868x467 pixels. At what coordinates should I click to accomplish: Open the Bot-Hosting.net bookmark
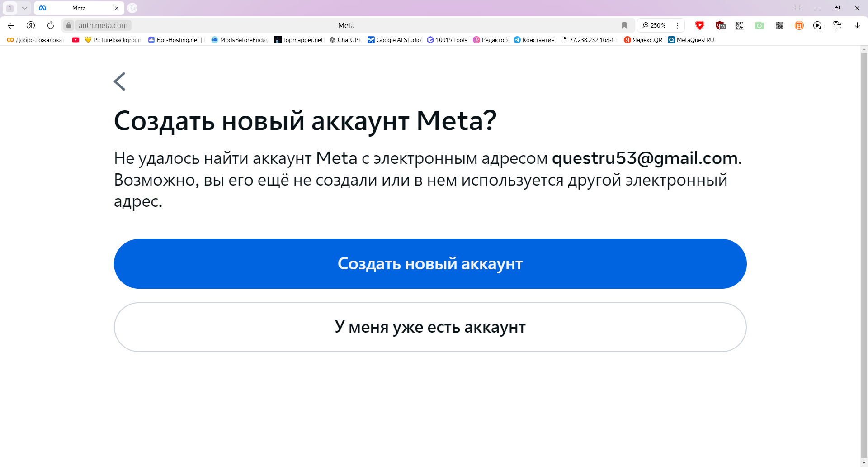[175, 40]
